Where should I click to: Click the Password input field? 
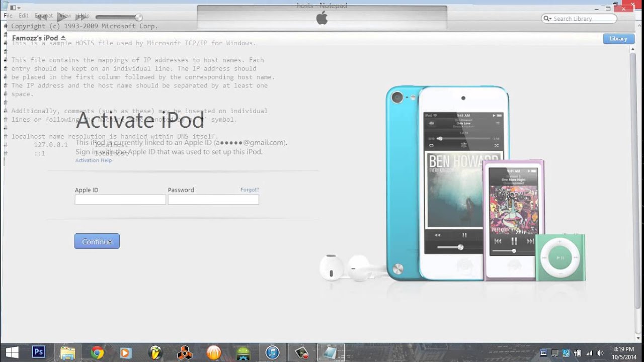tap(213, 200)
